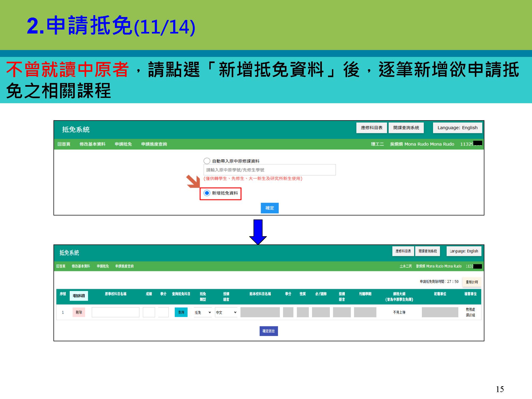The width and height of the screenshot is (532, 399).
Task: Click the 抵免系統 title in lower panel
Action: point(69,253)
